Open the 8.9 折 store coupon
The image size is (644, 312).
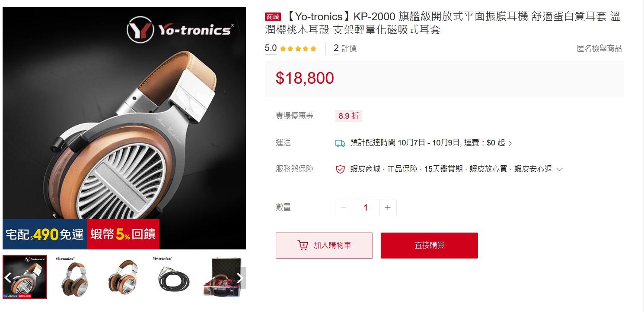[348, 116]
